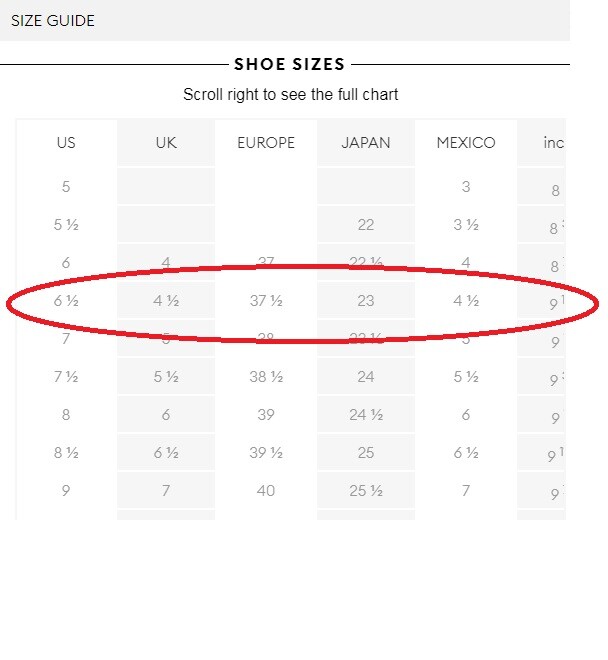608x660 pixels.
Task: Click the SHOE SIZES heading
Action: 289,65
